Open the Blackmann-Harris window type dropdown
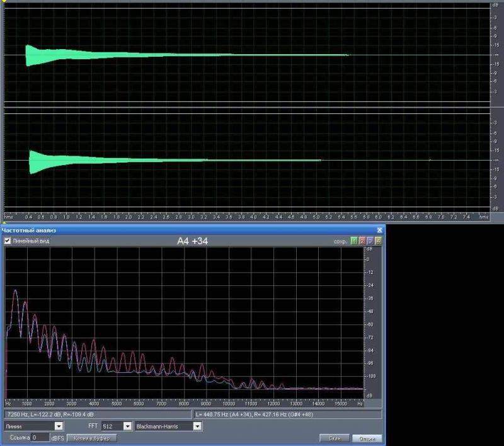 click(197, 426)
